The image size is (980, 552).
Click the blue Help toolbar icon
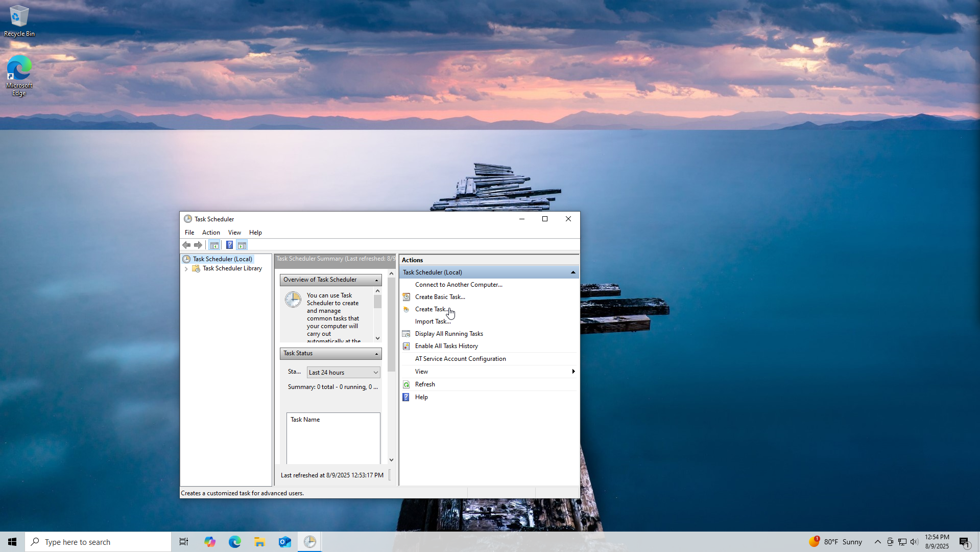click(x=229, y=245)
